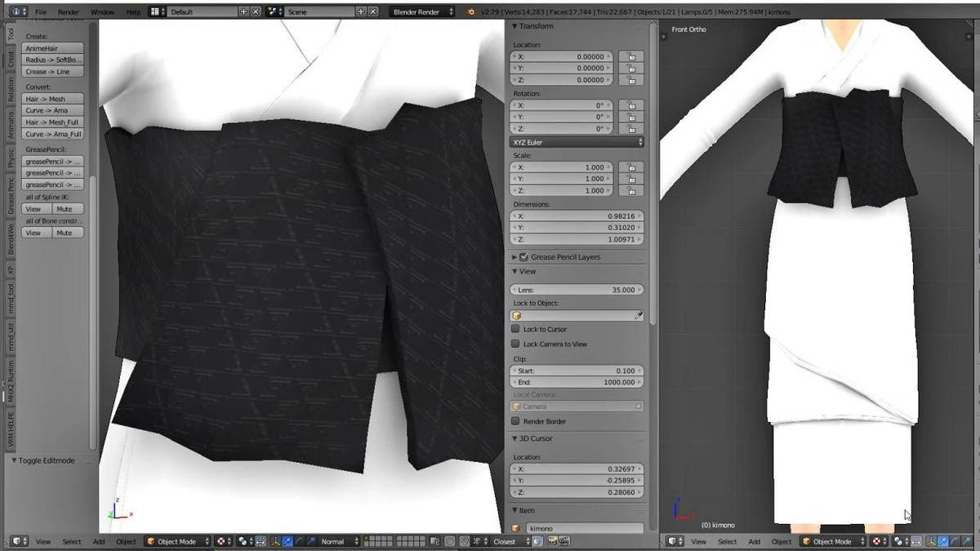Collapse the Item panel
The image size is (980, 551).
point(515,510)
